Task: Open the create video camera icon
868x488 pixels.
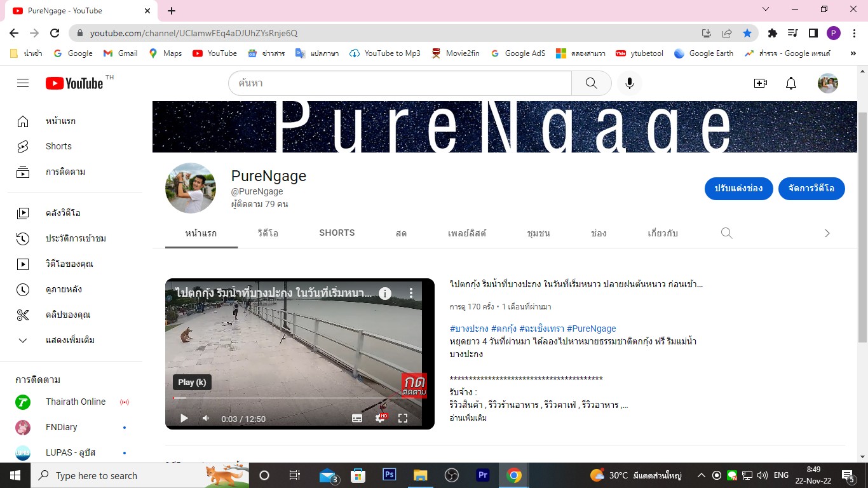Action: [x=761, y=83]
